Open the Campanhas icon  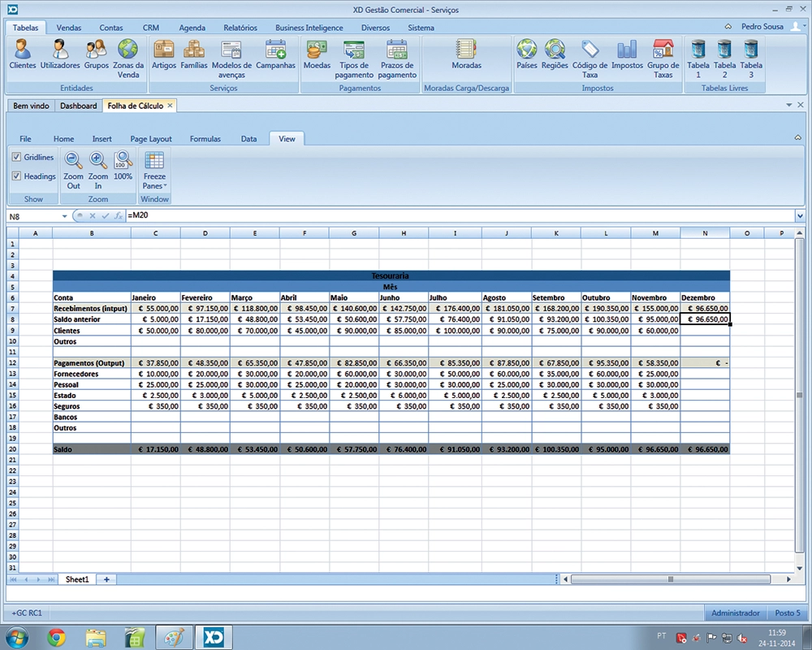click(275, 50)
